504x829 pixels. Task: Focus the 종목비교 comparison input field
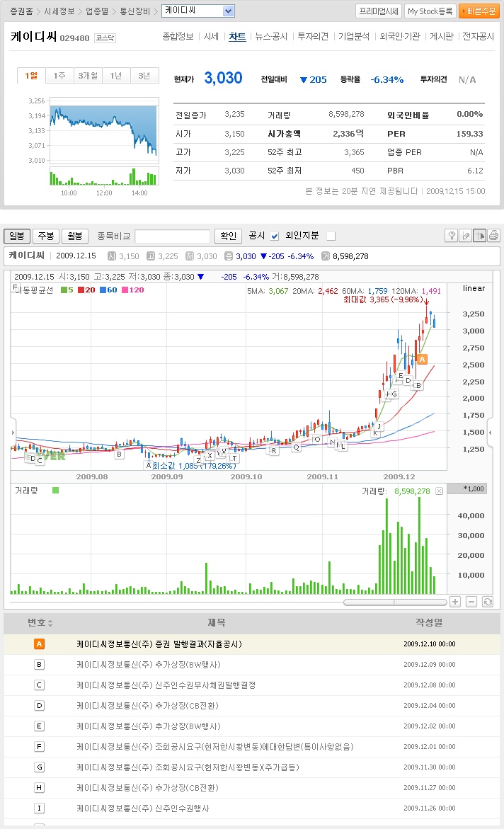coord(173,236)
